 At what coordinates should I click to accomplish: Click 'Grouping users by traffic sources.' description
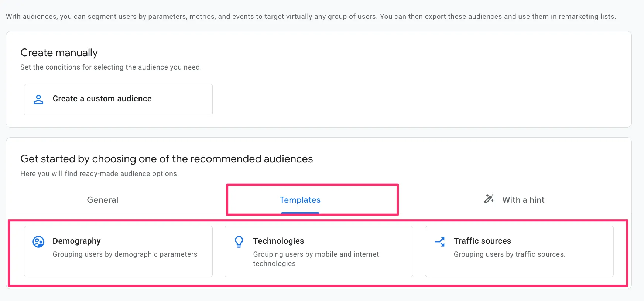point(509,254)
